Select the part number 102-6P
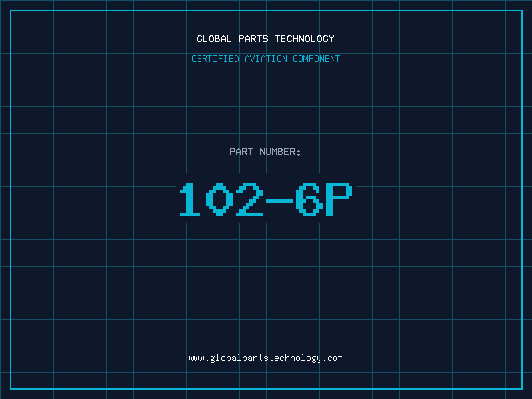 [x=266, y=199]
